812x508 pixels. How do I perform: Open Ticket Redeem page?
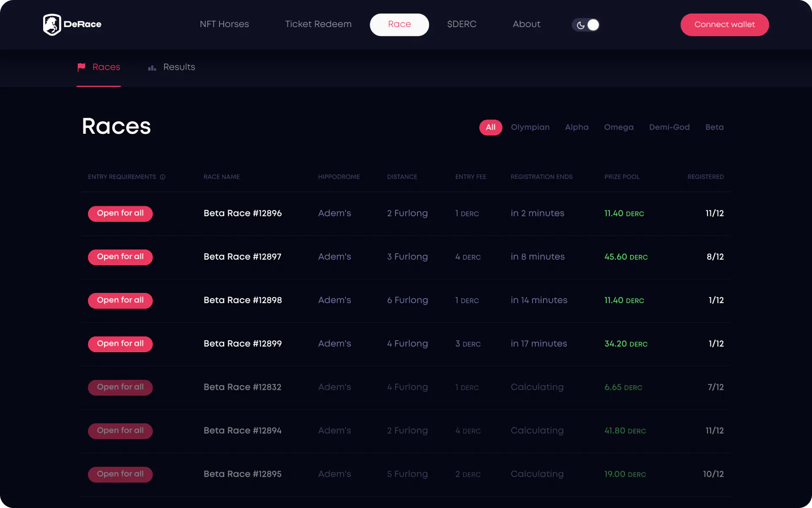(318, 25)
